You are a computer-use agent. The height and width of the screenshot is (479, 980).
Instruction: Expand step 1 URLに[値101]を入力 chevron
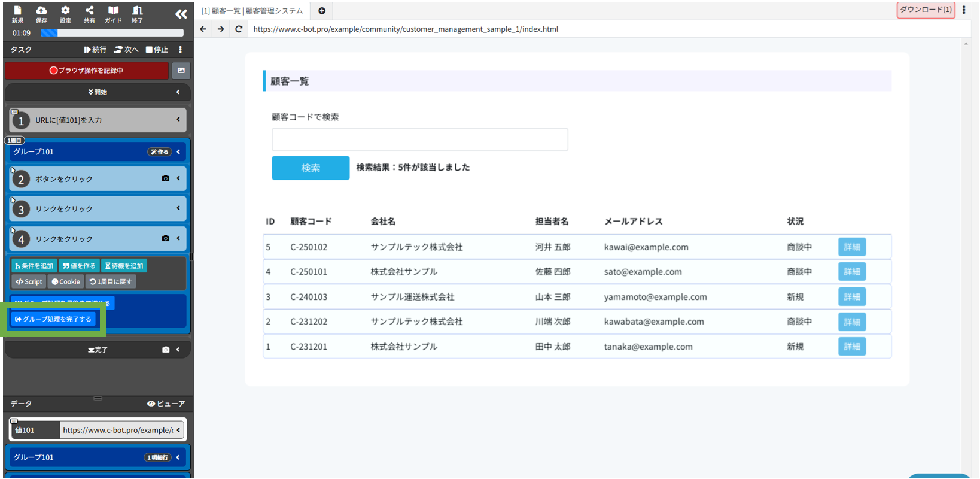pos(178,120)
